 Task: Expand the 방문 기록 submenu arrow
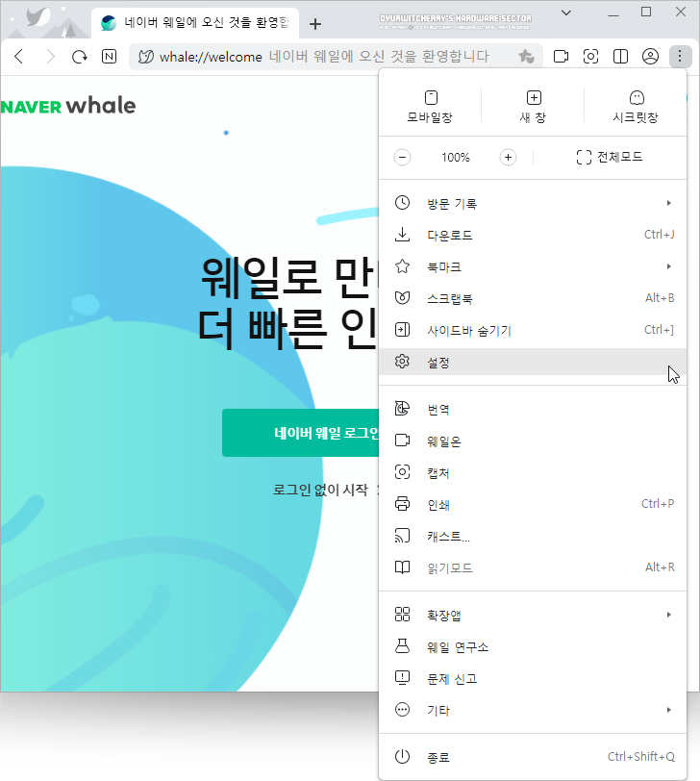point(669,203)
